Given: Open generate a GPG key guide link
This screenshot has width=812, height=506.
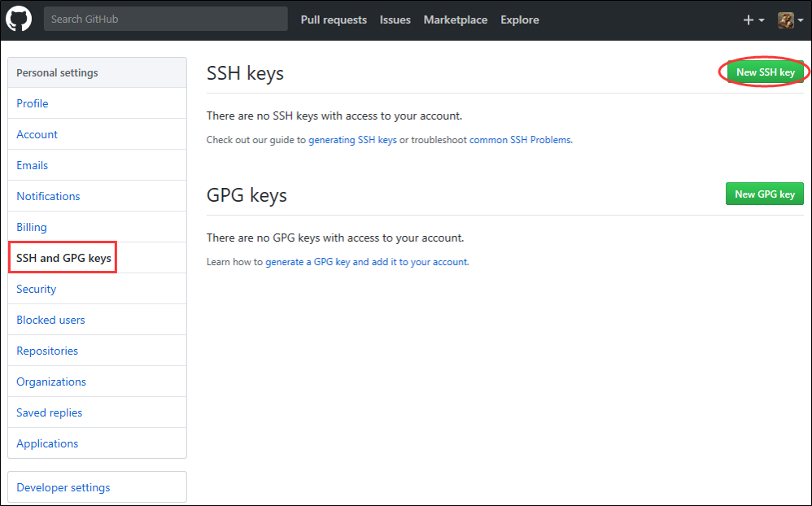Looking at the screenshot, I should (x=367, y=262).
